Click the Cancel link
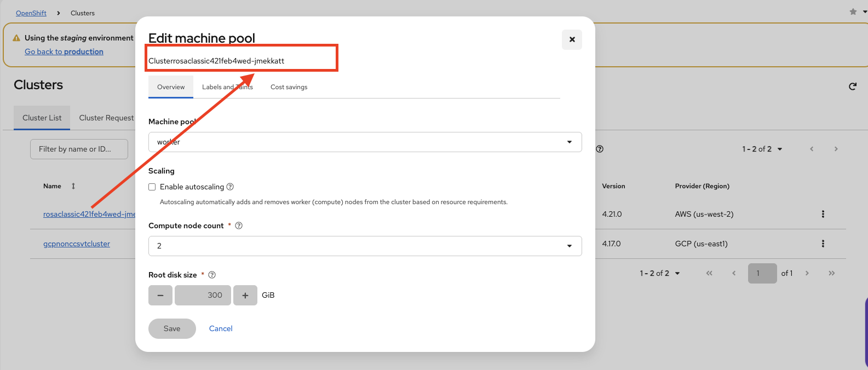868x370 pixels. click(x=221, y=328)
